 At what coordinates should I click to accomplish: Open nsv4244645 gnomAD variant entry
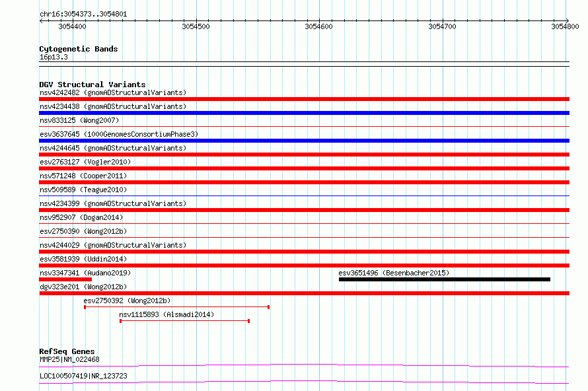click(x=113, y=148)
